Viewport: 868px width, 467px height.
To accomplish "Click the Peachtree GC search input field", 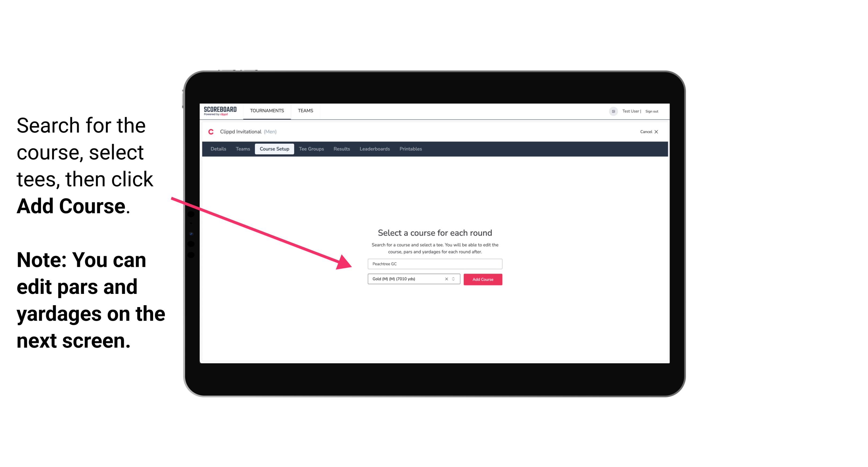I will (x=435, y=263).
